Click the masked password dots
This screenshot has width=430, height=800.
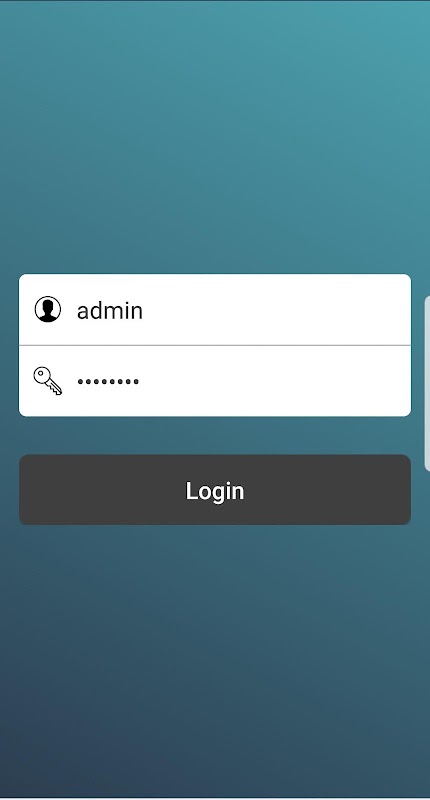[108, 382]
